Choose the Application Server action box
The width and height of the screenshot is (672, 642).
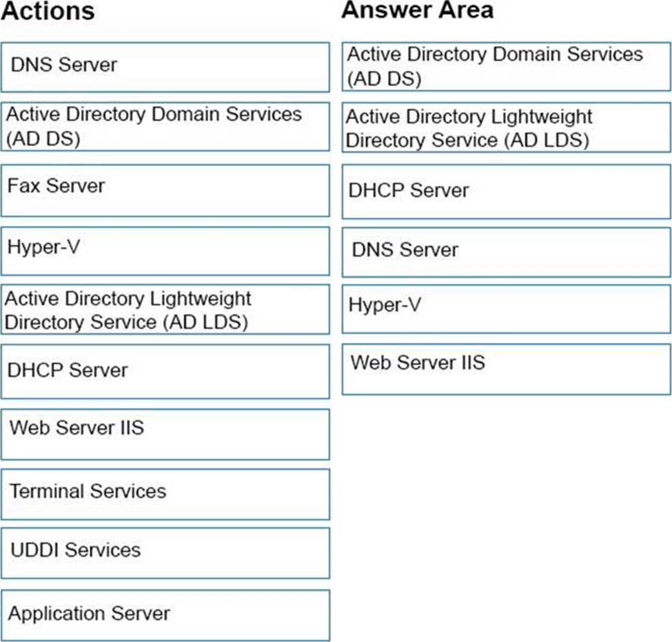(165, 615)
